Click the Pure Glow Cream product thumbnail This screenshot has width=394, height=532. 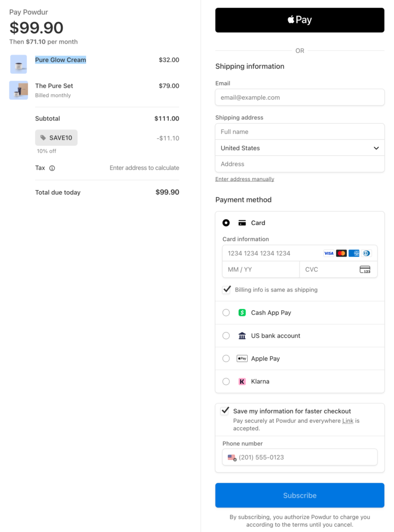[19, 64]
